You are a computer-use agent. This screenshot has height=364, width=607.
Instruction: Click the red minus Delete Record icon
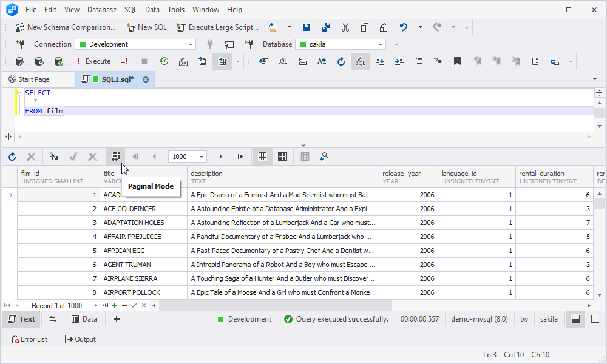pos(124,305)
